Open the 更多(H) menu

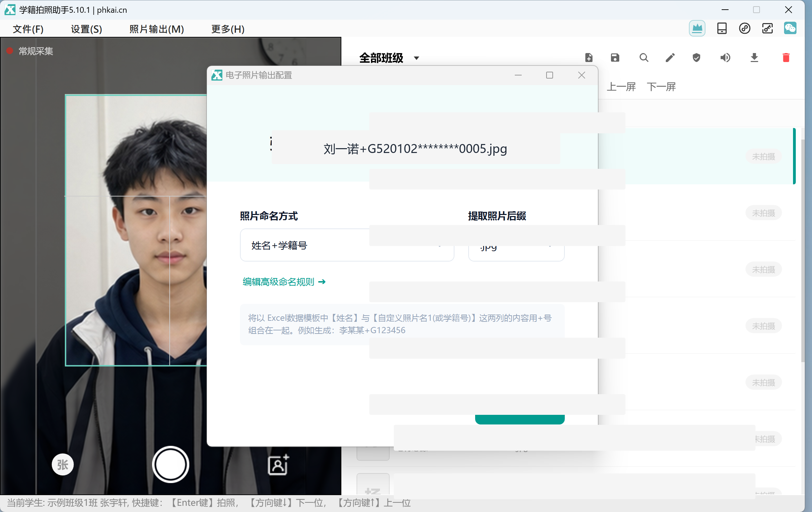[228, 29]
